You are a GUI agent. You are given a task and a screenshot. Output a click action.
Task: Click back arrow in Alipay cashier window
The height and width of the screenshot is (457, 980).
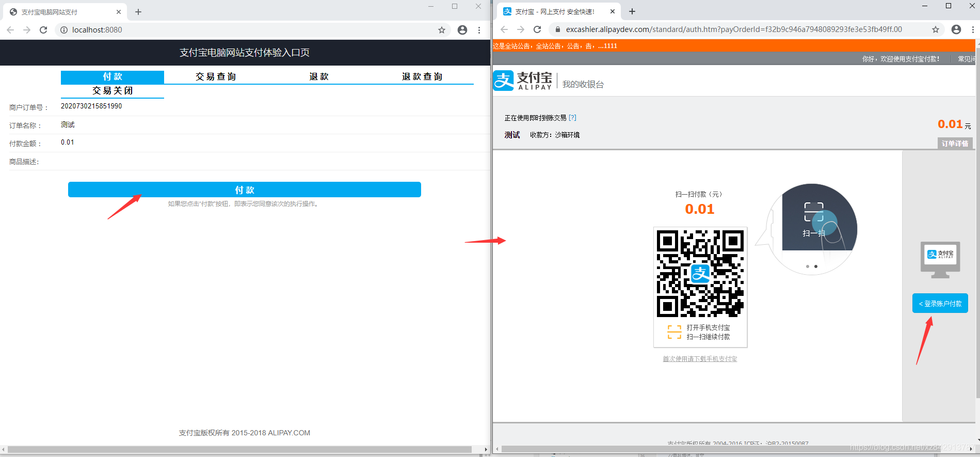504,29
